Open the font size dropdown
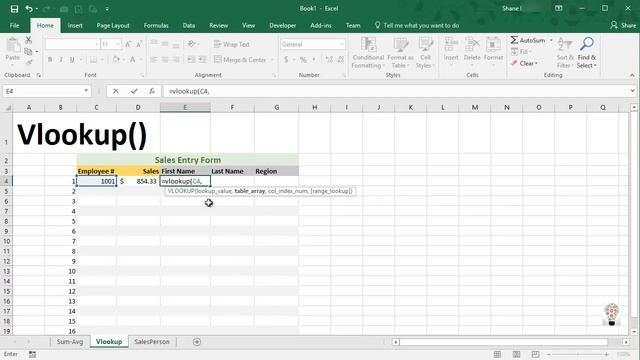The height and width of the screenshot is (360, 640). [118, 44]
